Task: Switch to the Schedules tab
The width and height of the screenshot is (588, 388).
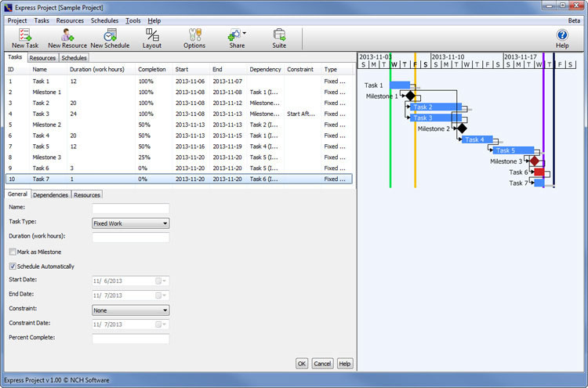Action: pyautogui.click(x=74, y=58)
